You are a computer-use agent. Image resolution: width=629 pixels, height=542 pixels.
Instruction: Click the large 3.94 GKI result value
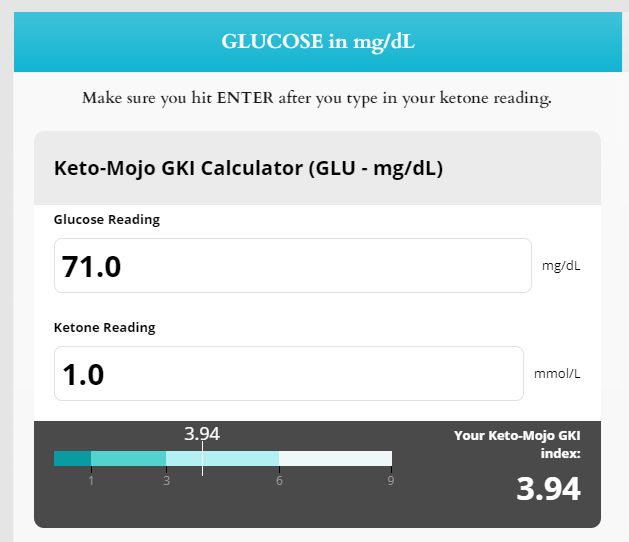548,489
